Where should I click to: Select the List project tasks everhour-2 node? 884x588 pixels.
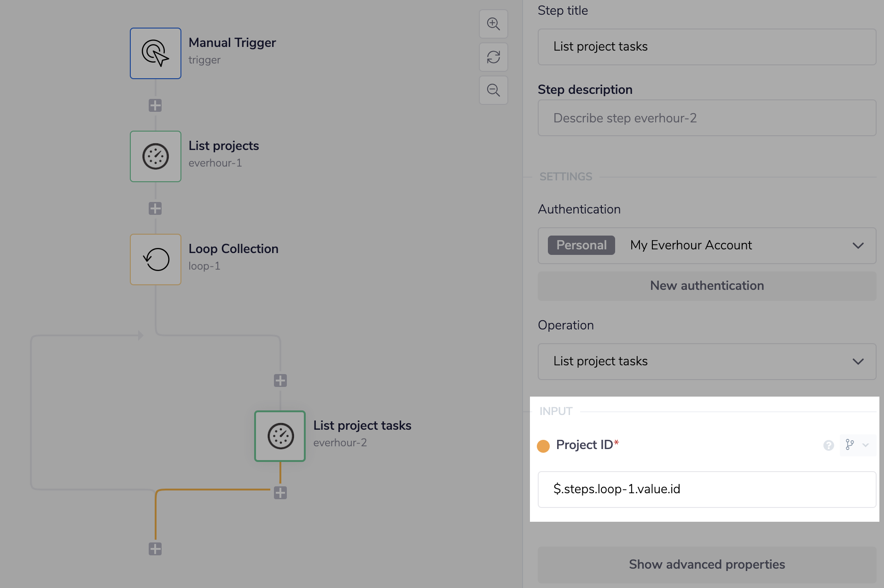click(x=280, y=436)
